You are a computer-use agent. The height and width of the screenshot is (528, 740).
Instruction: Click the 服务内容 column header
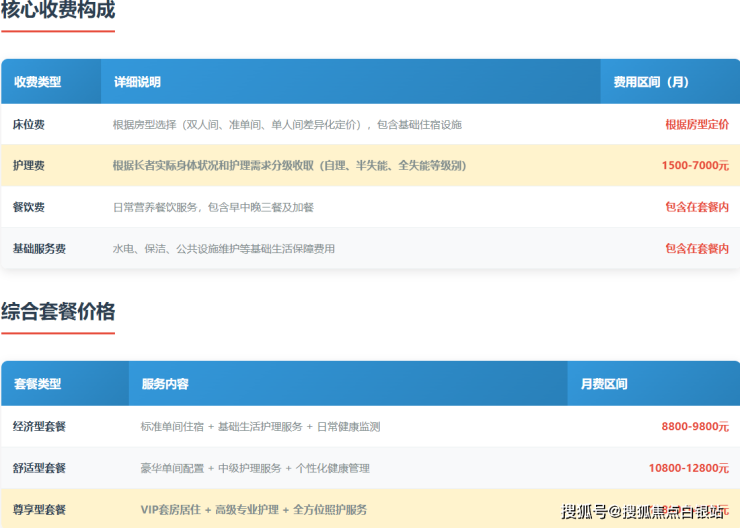click(165, 384)
